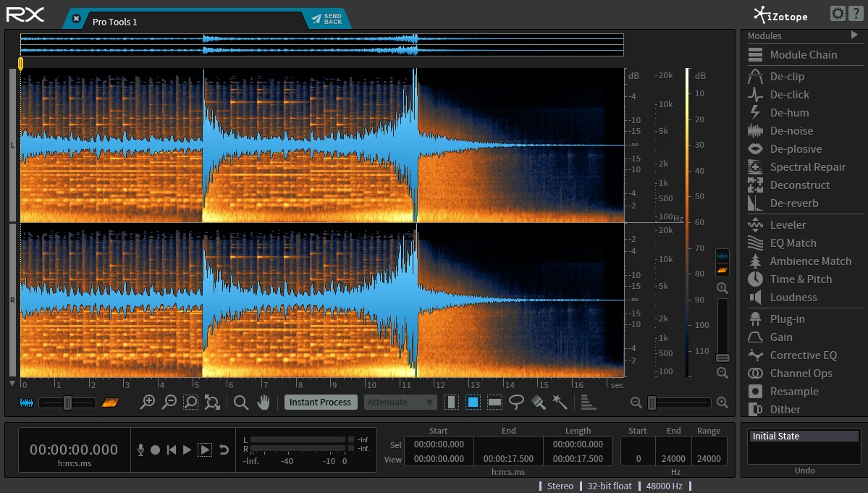Toggle the right channel selector bar
This screenshot has height=493, width=868.
[x=13, y=300]
